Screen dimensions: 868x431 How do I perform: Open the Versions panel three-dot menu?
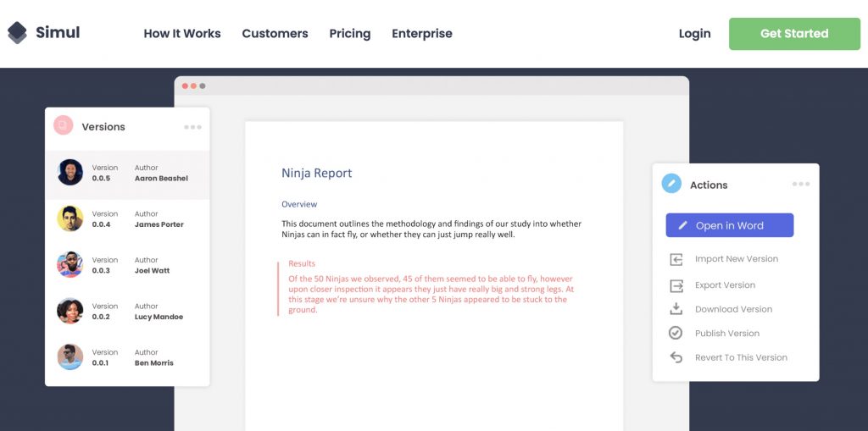tap(192, 127)
